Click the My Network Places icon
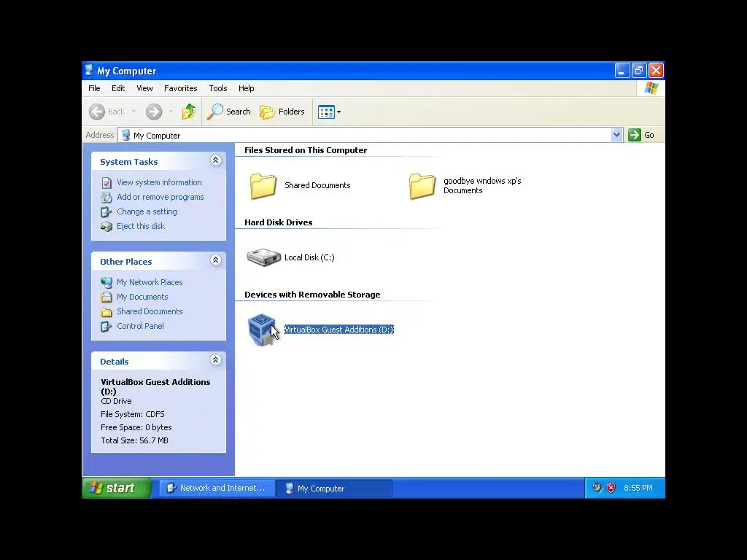This screenshot has height=560, width=747. pyautogui.click(x=107, y=282)
